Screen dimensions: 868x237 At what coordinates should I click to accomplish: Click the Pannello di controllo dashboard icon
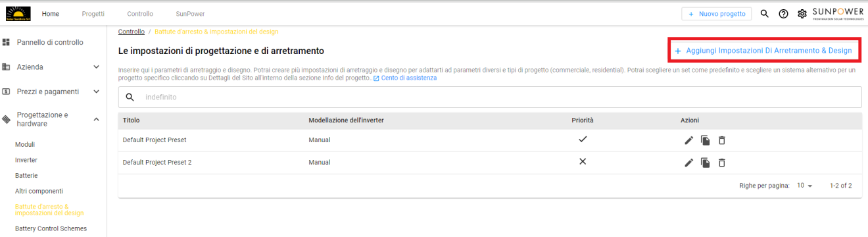point(6,42)
